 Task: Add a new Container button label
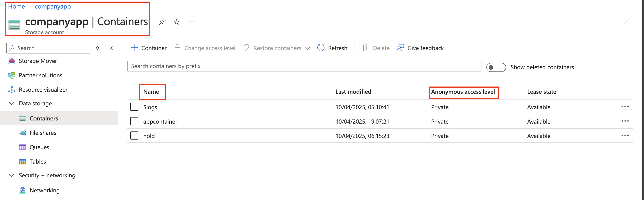[x=154, y=48]
